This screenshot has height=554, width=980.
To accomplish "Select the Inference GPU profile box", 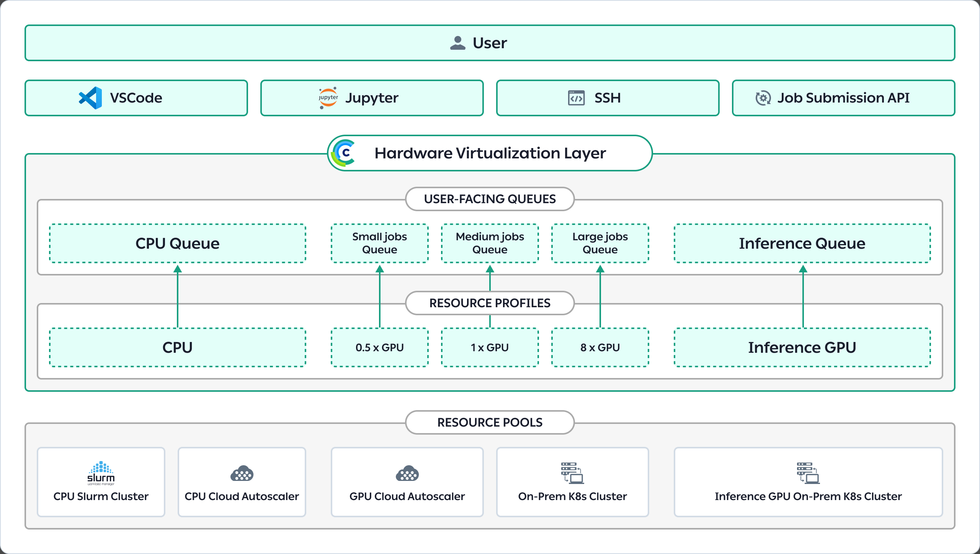I will point(802,347).
